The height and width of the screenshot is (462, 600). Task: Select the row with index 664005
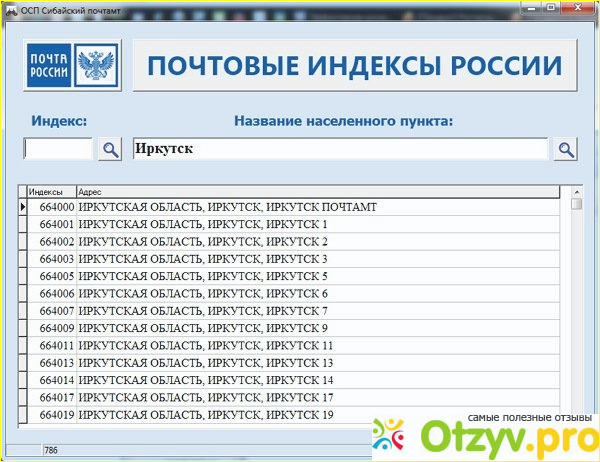pos(57,276)
